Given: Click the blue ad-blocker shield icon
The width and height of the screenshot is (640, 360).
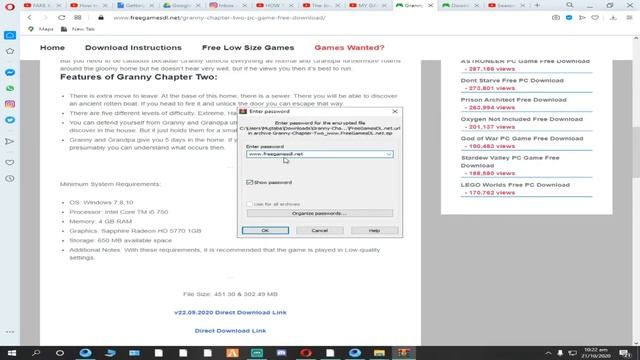Looking at the screenshot, I should point(569,18).
